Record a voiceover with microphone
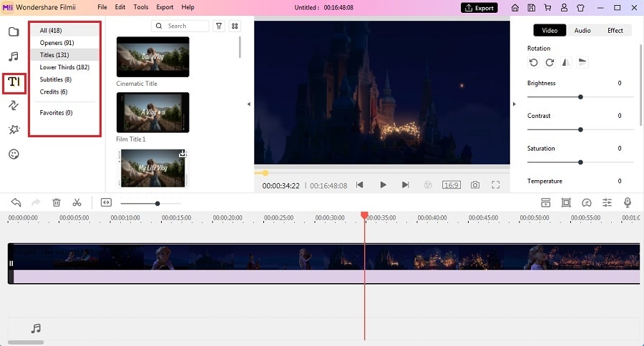The height and width of the screenshot is (346, 644). (x=627, y=202)
